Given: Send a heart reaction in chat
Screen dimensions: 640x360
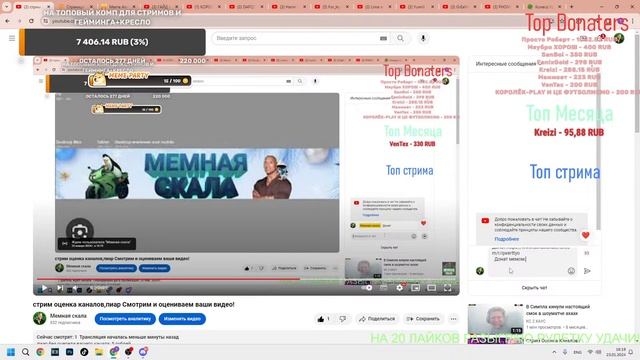Looking at the screenshot, I should (585, 235).
